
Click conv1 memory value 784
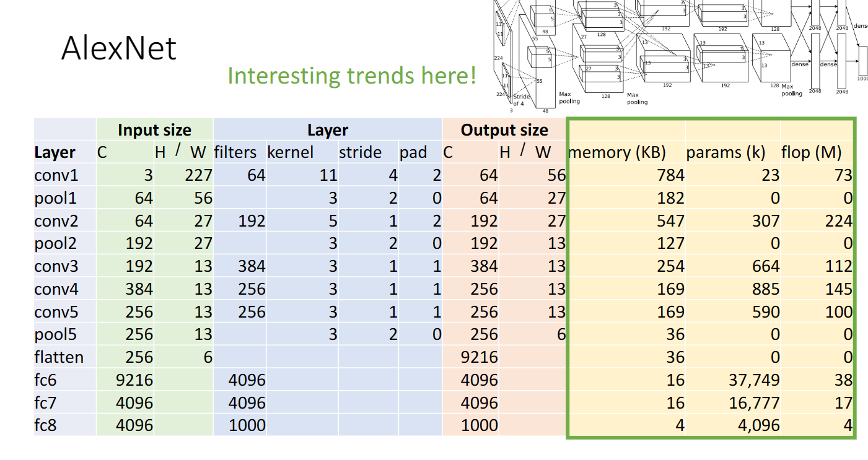tap(670, 175)
